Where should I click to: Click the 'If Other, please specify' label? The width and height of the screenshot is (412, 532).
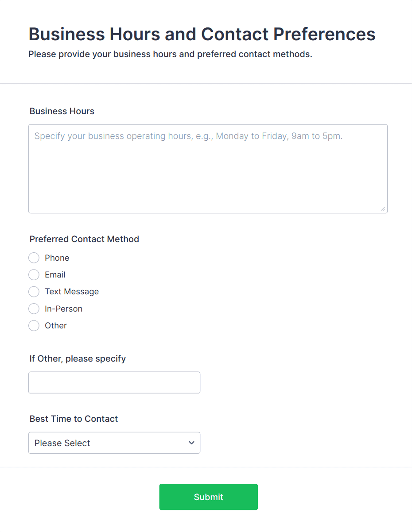click(78, 359)
